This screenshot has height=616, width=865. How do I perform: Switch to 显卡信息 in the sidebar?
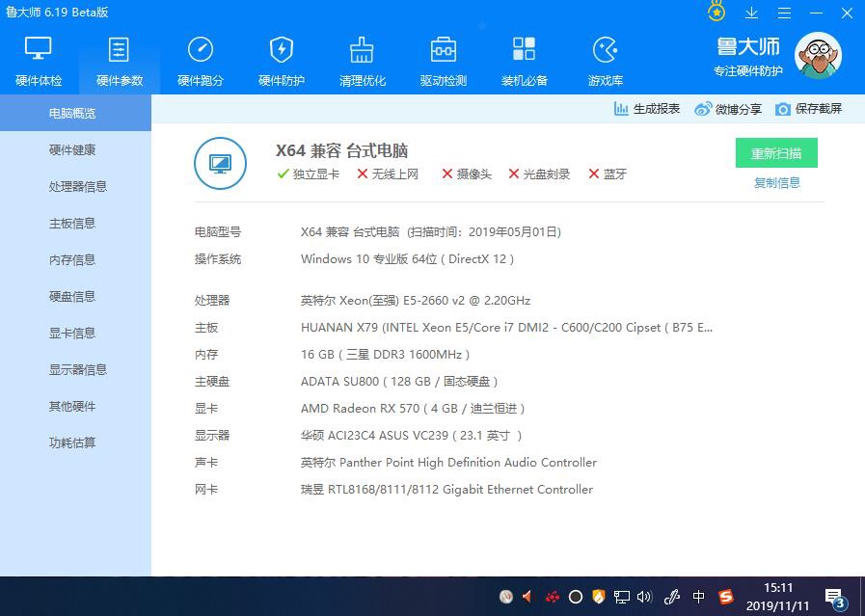pos(72,334)
